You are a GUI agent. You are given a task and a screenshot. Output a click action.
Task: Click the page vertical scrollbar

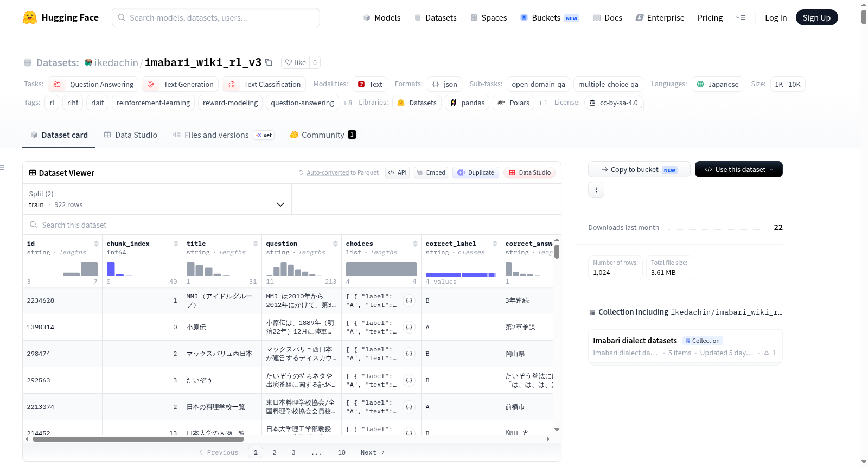864,17
